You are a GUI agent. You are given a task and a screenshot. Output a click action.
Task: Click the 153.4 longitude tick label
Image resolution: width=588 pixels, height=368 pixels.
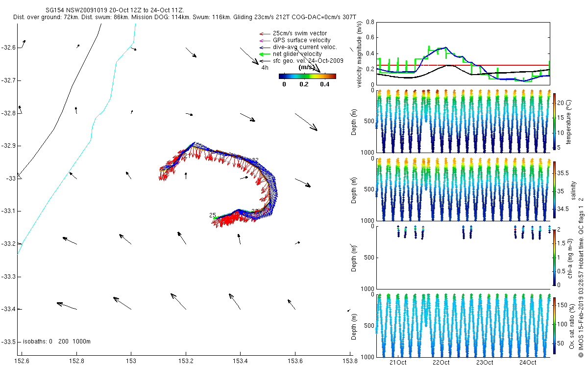tap(240, 361)
